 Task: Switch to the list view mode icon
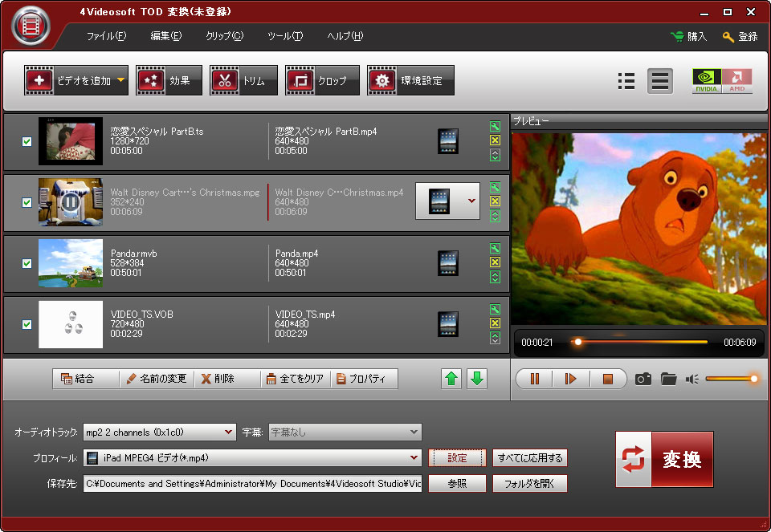coord(626,81)
